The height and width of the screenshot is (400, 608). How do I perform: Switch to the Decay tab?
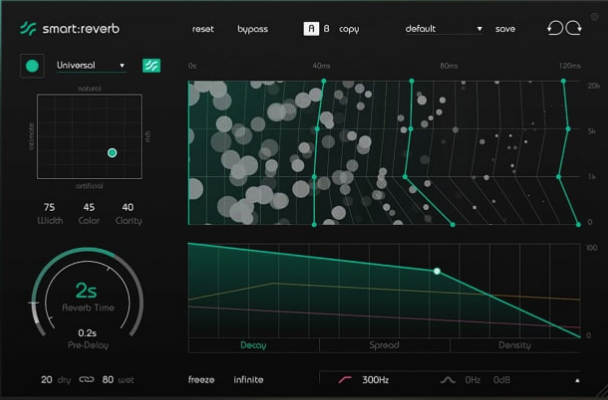[253, 345]
